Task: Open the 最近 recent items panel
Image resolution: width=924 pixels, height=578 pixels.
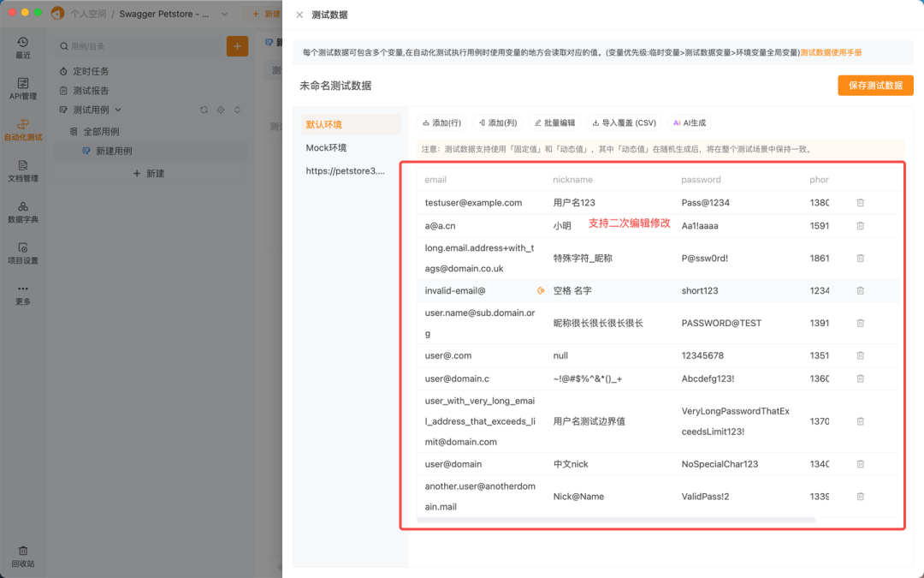Action: (22, 45)
